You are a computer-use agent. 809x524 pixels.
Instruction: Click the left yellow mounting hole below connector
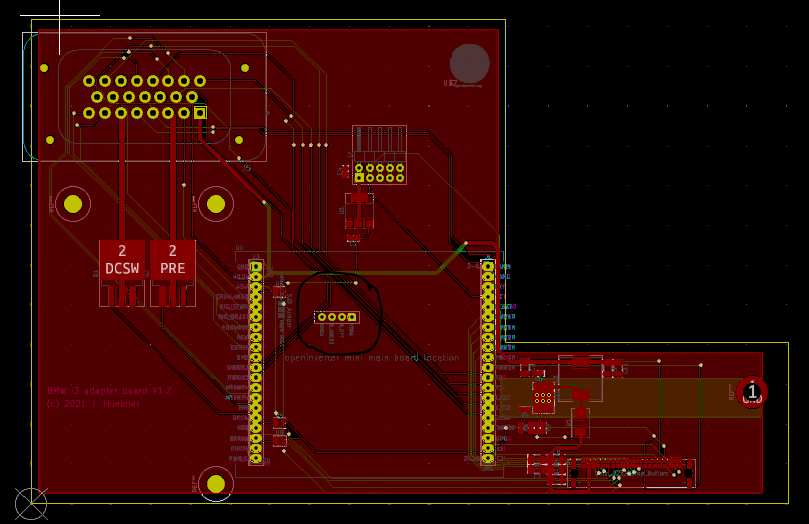[73, 205]
